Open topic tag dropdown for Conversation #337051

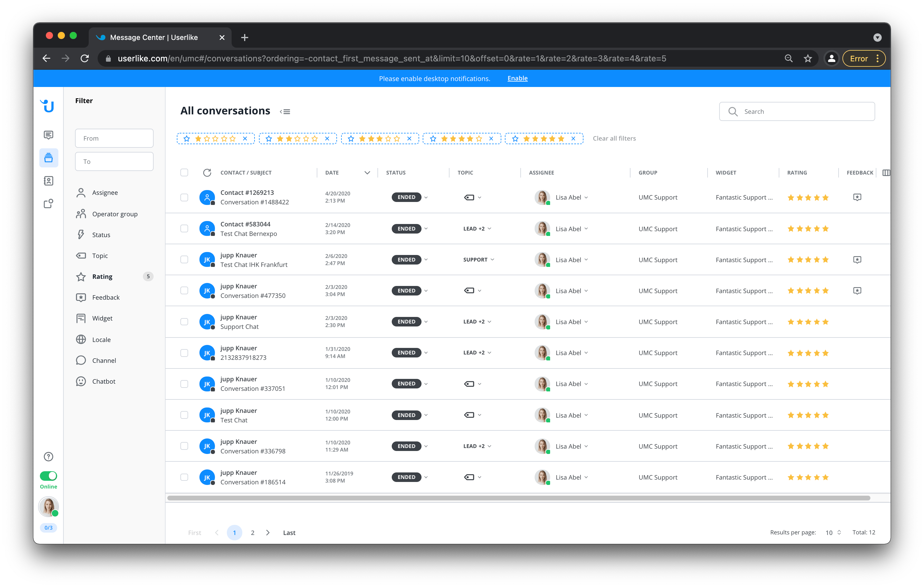click(473, 384)
